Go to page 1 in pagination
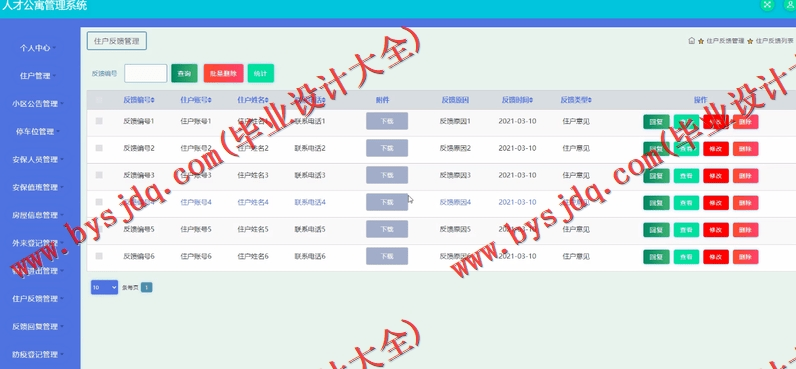The height and width of the screenshot is (369, 796). click(146, 287)
